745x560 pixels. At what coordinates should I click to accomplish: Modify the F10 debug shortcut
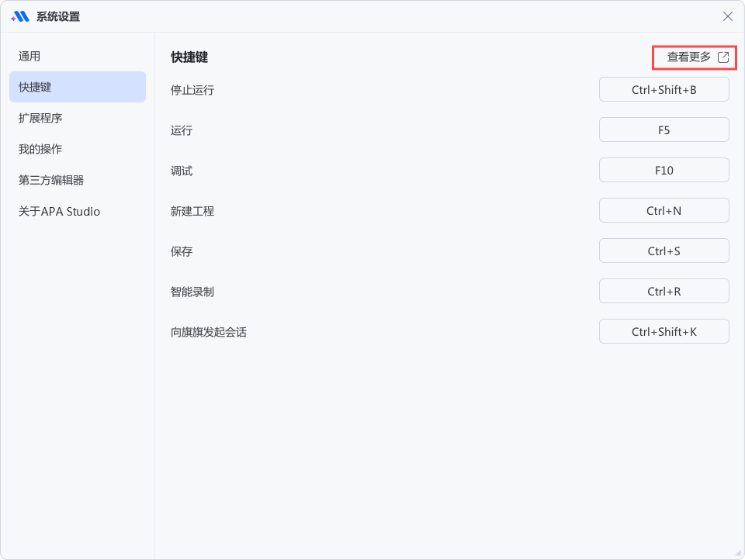664,170
